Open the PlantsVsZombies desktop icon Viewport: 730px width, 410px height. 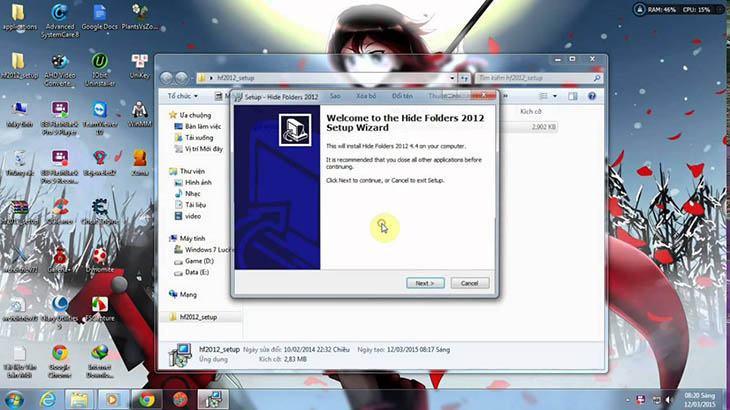tap(140, 18)
